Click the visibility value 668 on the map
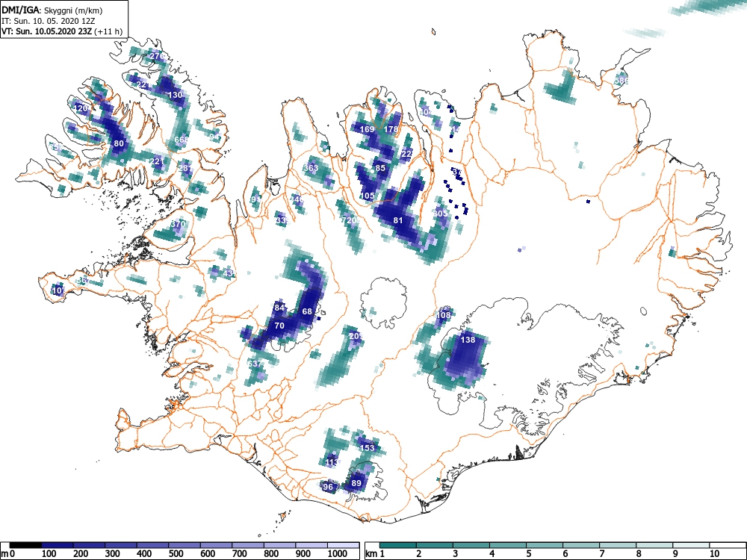This screenshot has height=560, width=747. [x=182, y=140]
